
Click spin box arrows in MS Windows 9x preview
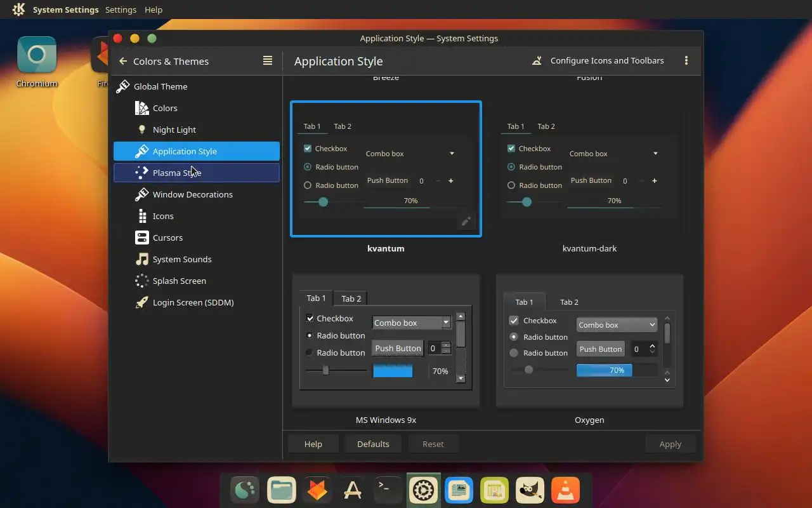tap(446, 348)
